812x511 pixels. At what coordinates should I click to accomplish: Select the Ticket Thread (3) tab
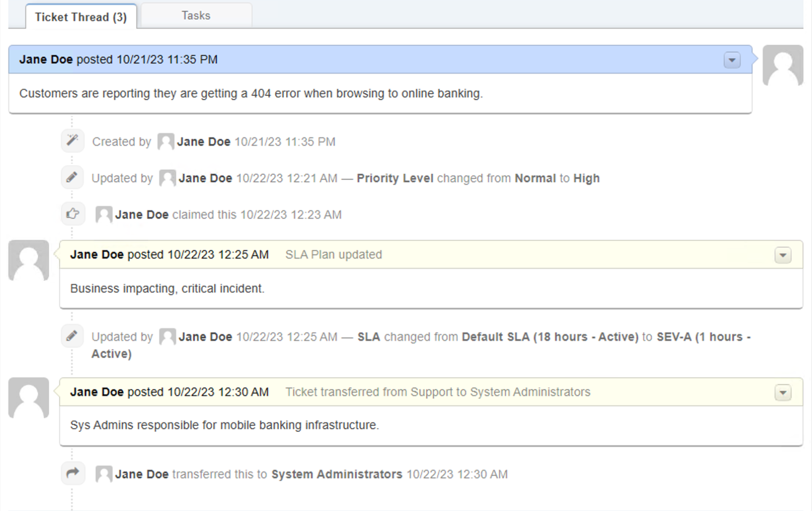click(x=81, y=17)
